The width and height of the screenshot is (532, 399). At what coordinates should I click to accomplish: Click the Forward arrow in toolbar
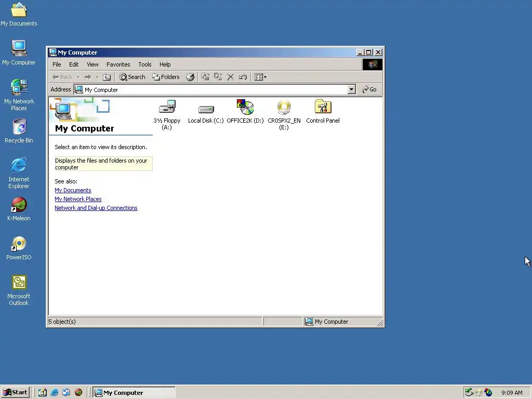tap(88, 77)
